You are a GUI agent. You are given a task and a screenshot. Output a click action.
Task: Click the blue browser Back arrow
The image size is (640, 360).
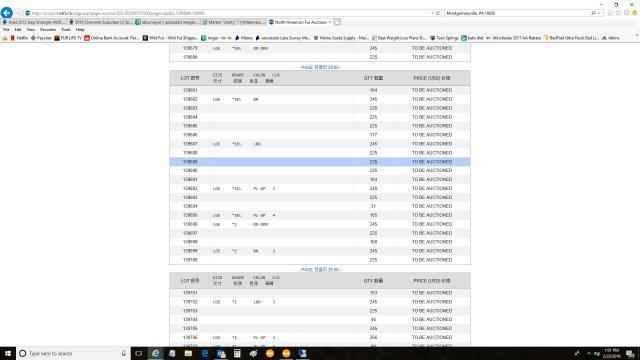tap(7, 13)
